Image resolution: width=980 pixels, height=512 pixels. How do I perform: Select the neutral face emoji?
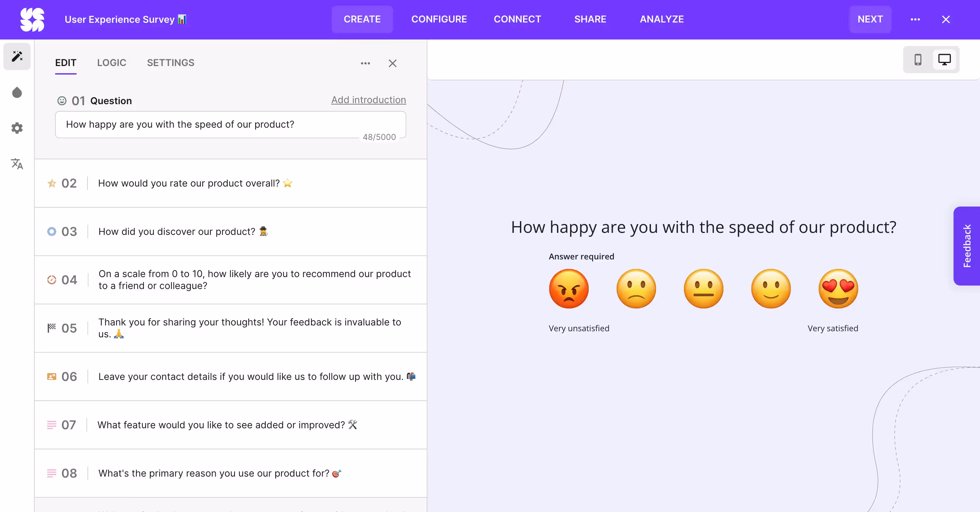coord(703,289)
